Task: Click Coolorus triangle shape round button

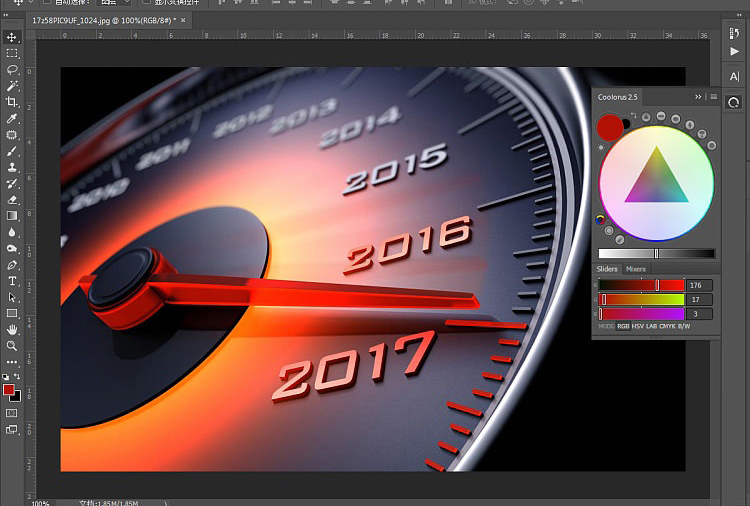Action: [646, 117]
